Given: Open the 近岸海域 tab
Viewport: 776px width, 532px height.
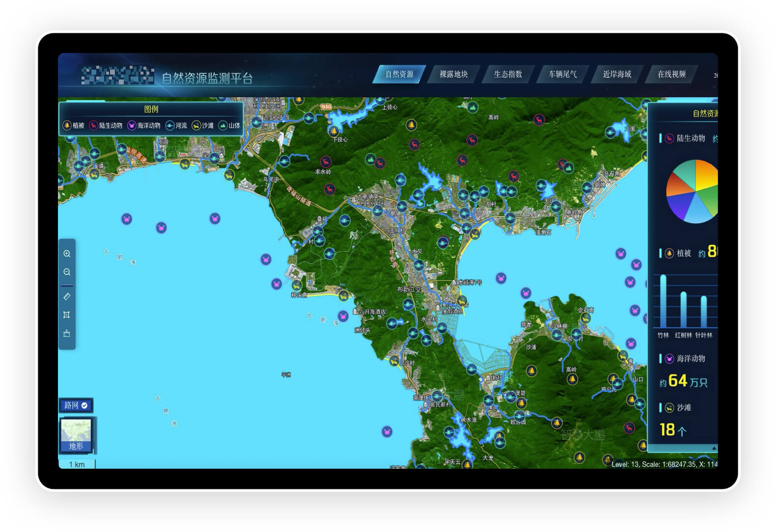Looking at the screenshot, I should (x=617, y=74).
